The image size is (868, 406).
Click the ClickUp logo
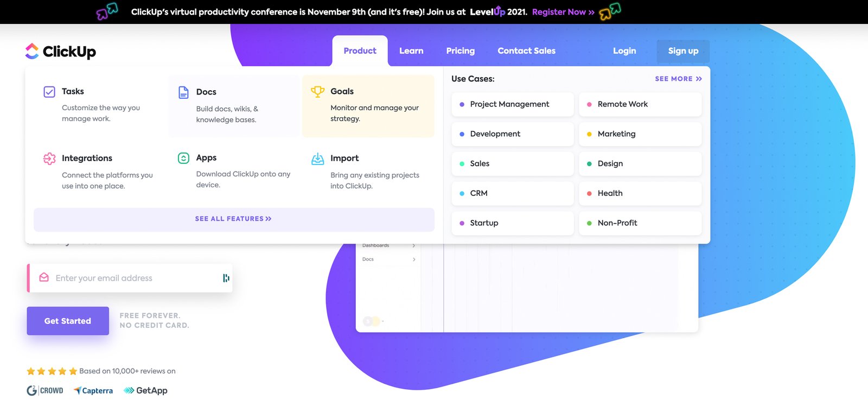(61, 51)
